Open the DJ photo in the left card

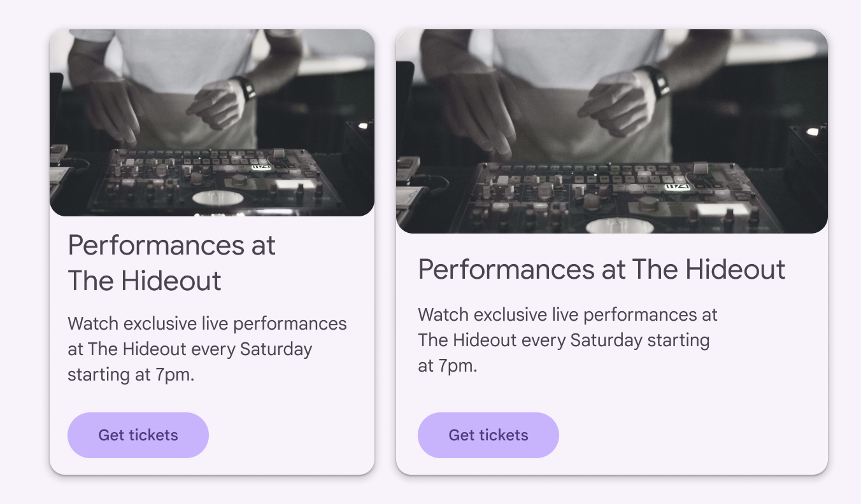(212, 123)
